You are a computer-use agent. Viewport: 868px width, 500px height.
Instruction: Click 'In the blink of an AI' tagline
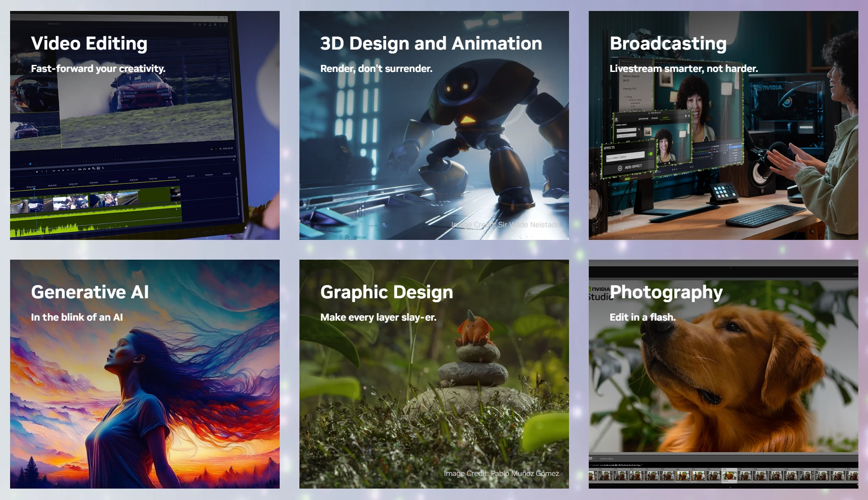(x=77, y=317)
